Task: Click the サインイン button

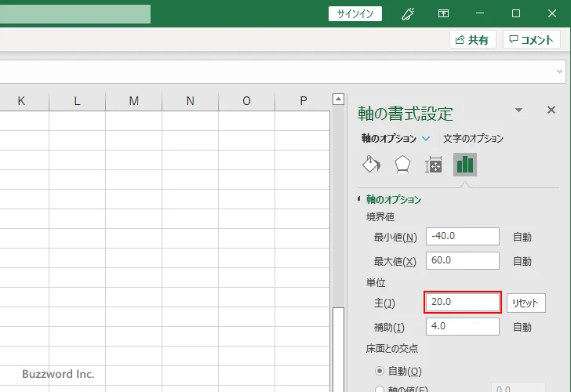Action: point(355,14)
